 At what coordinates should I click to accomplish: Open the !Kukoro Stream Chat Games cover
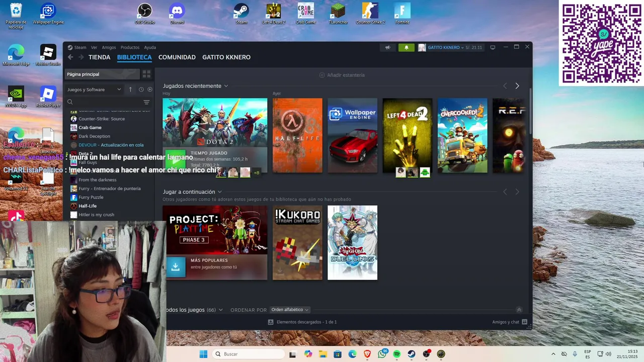coord(297,242)
